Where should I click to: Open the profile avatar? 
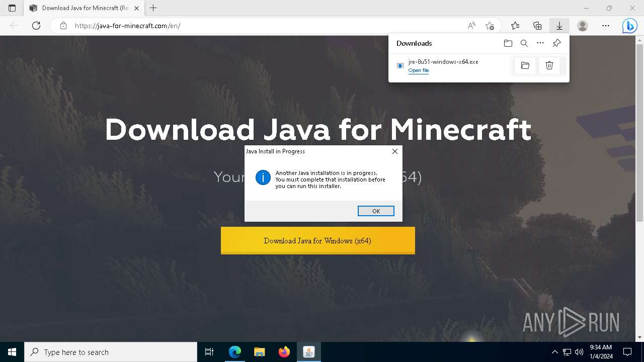coord(583,26)
